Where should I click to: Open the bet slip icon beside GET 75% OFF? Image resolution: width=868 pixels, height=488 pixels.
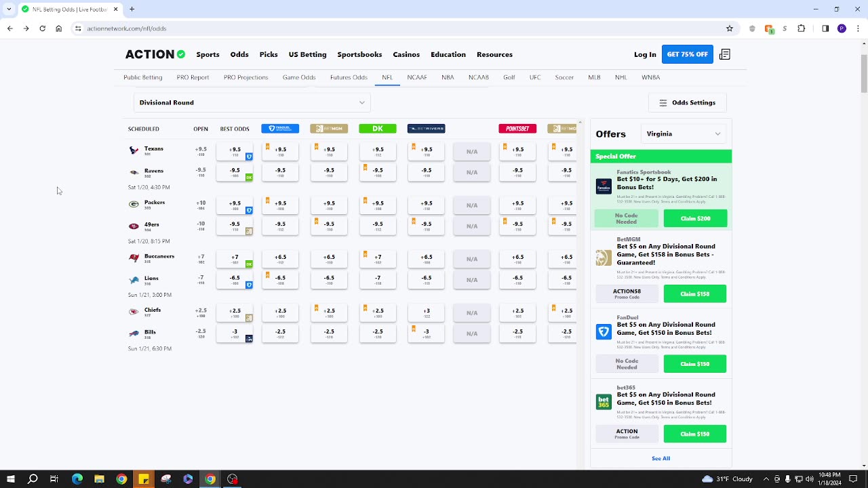tap(725, 54)
